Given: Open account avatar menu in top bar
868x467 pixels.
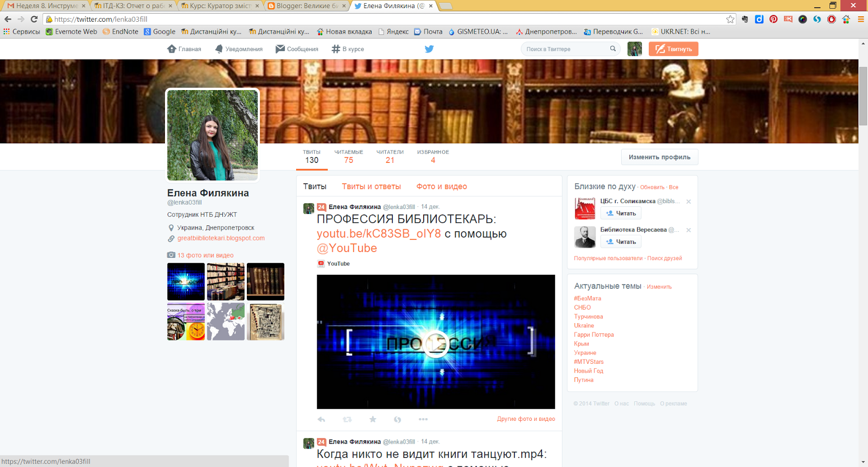Looking at the screenshot, I should pos(635,49).
